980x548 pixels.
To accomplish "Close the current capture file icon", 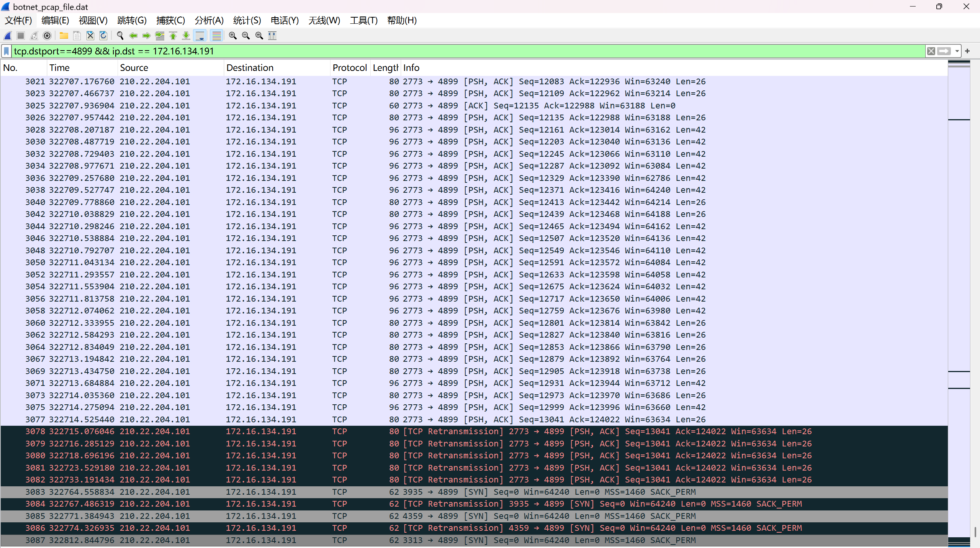I will 90,36.
